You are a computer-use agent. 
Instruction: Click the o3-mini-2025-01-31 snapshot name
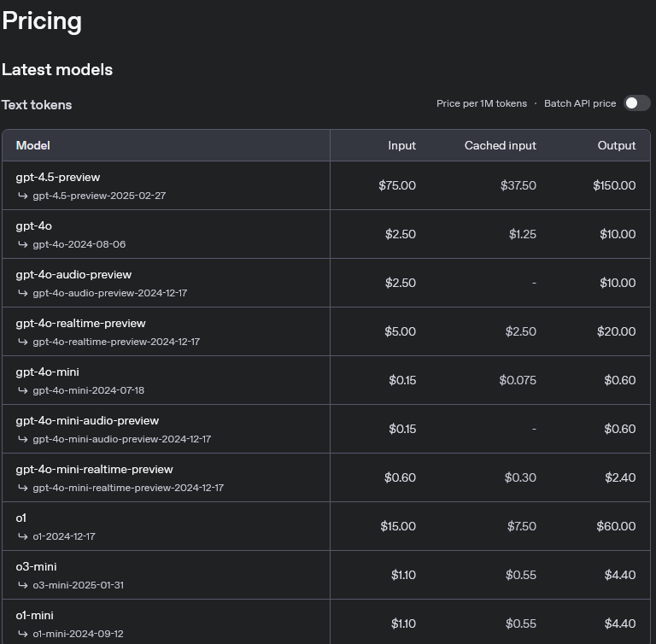79,585
